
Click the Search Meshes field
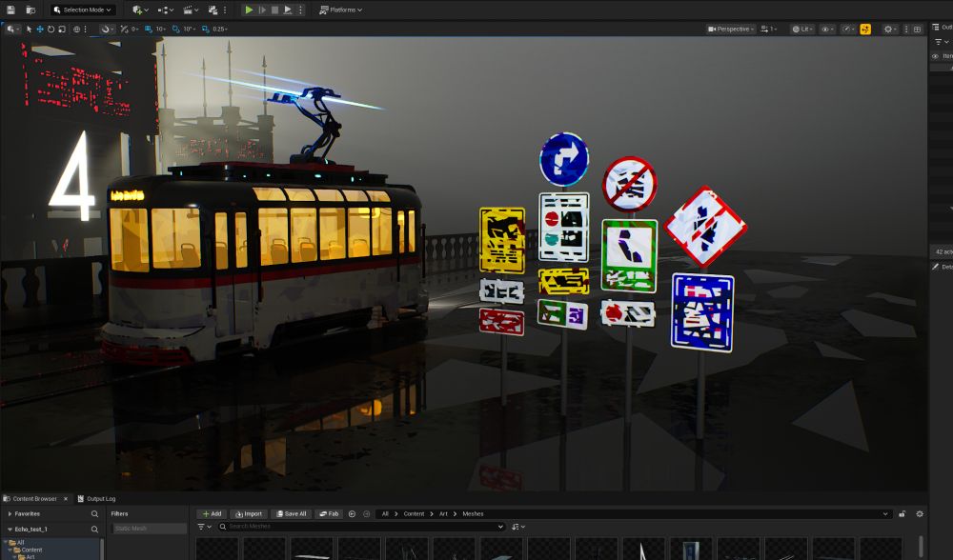(x=361, y=527)
